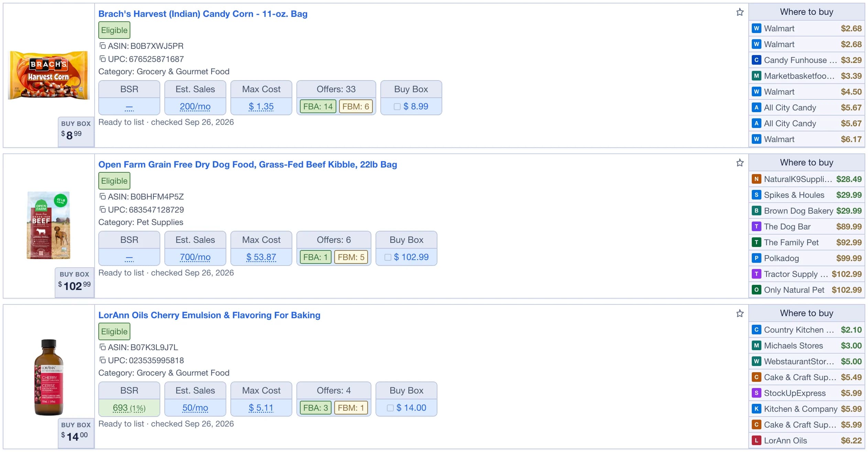This screenshot has width=868, height=452.
Task: Click Spikes & Houles store icon
Action: point(756,195)
